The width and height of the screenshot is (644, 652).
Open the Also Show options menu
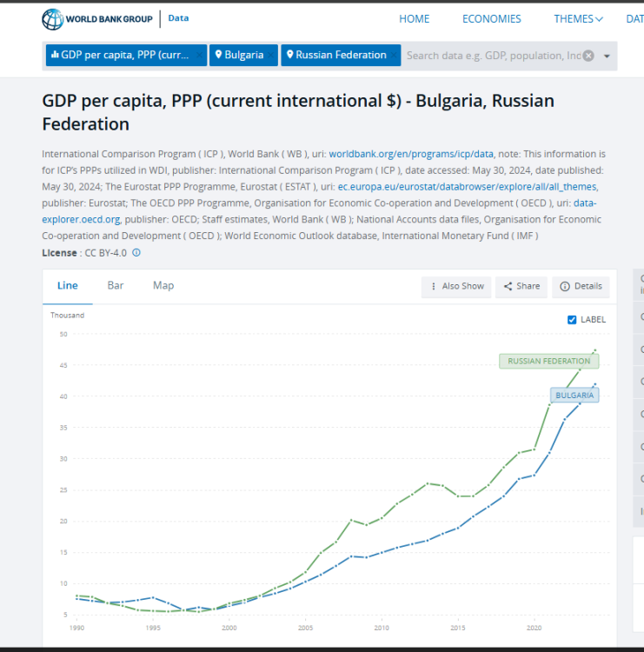456,286
